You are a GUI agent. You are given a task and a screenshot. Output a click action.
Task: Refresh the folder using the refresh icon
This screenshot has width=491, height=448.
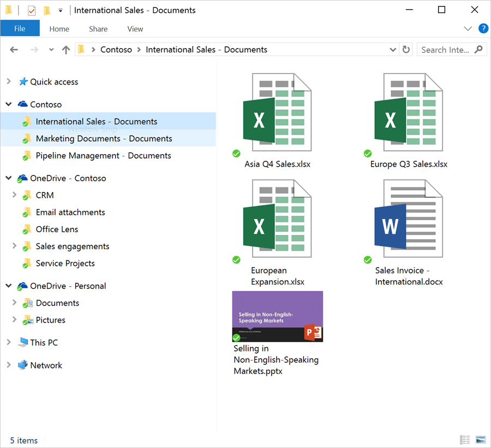click(x=406, y=49)
